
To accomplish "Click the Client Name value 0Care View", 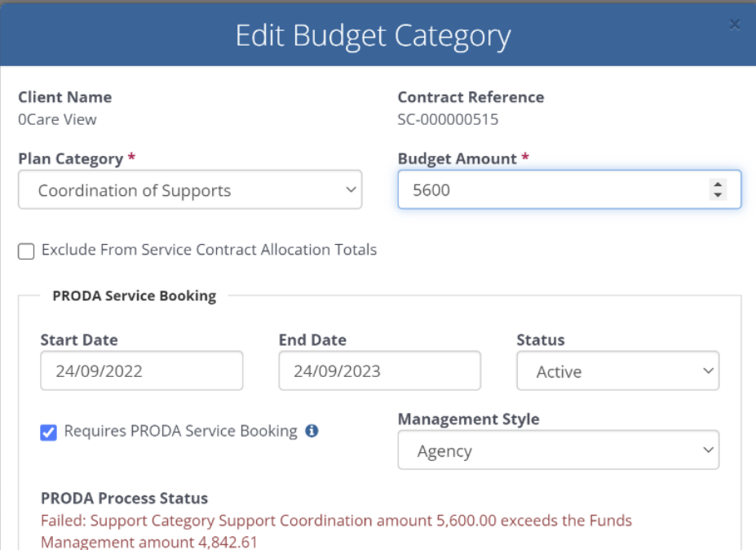I will pos(57,119).
